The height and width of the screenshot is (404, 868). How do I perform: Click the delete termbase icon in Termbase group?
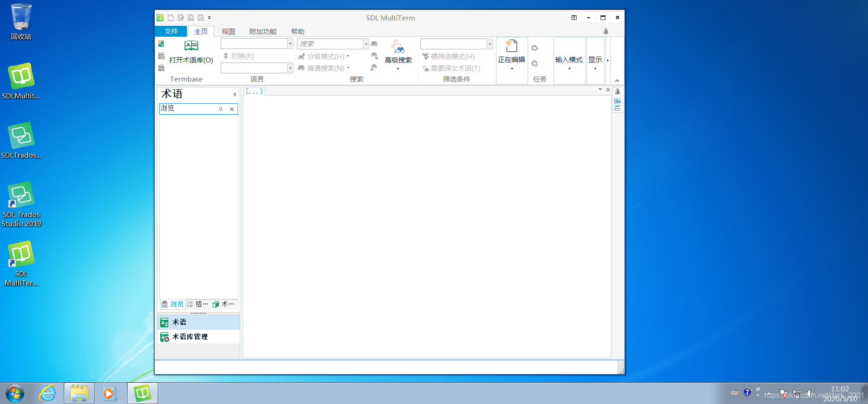point(161,68)
